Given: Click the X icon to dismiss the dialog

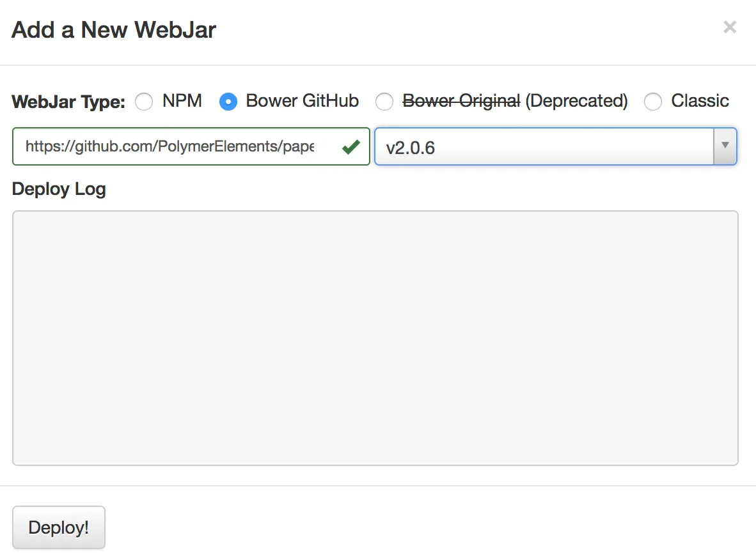Looking at the screenshot, I should 730,27.
